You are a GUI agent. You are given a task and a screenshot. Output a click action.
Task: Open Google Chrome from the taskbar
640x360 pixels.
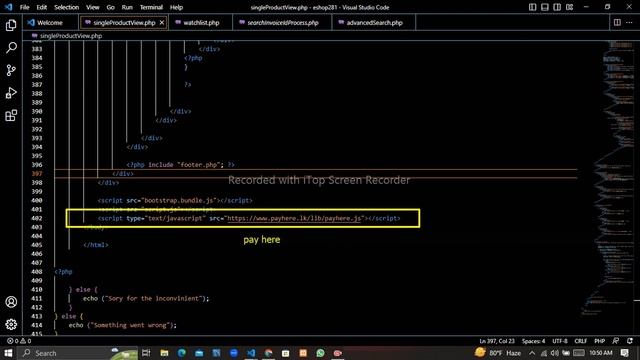click(x=268, y=353)
